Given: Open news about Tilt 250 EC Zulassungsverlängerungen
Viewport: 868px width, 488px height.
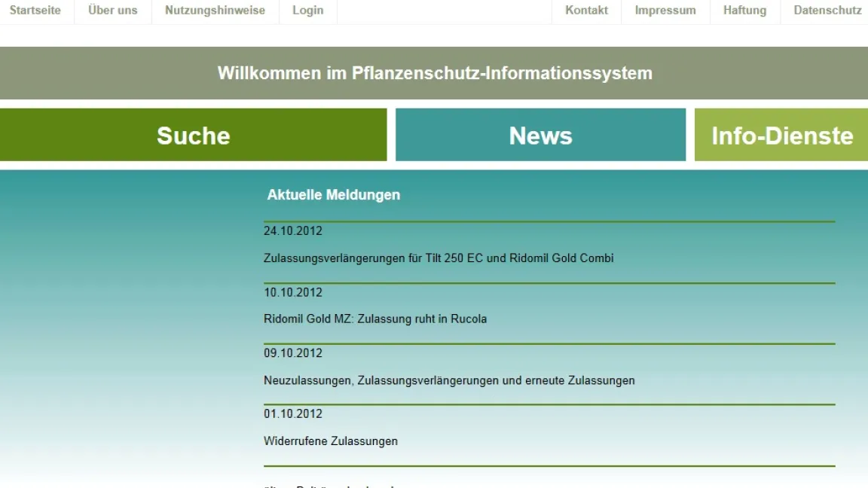Looking at the screenshot, I should tap(439, 258).
